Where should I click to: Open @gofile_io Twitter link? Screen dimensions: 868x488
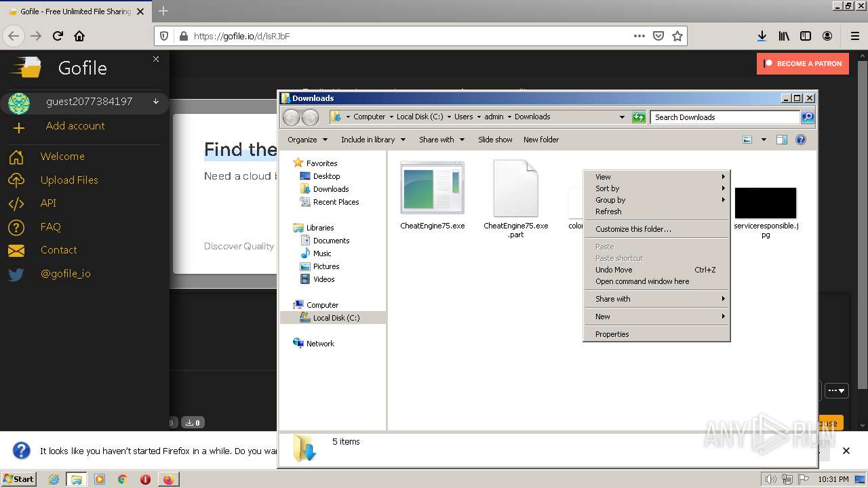pos(65,274)
